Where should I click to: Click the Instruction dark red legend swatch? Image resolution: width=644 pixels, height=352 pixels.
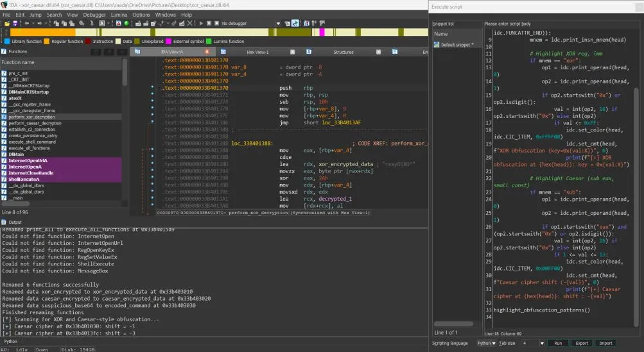(87, 41)
